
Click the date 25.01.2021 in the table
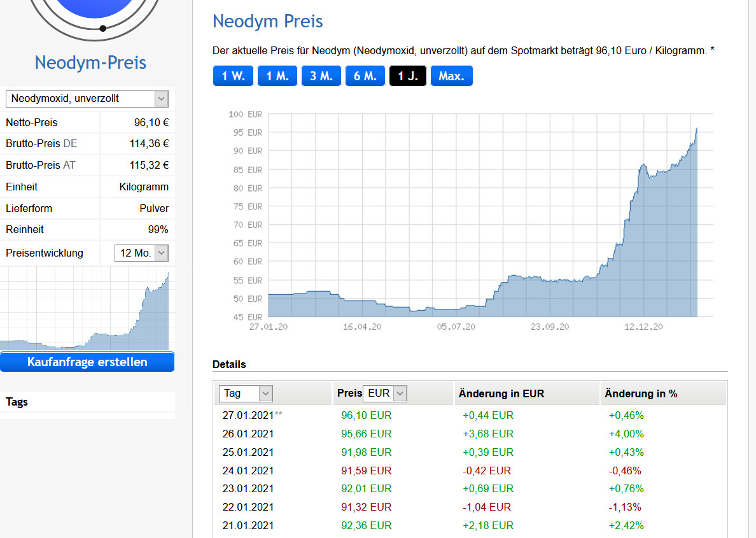click(248, 452)
